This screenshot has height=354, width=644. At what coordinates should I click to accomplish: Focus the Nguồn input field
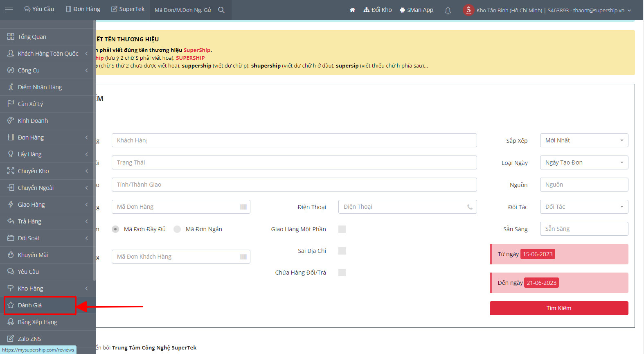tap(584, 185)
